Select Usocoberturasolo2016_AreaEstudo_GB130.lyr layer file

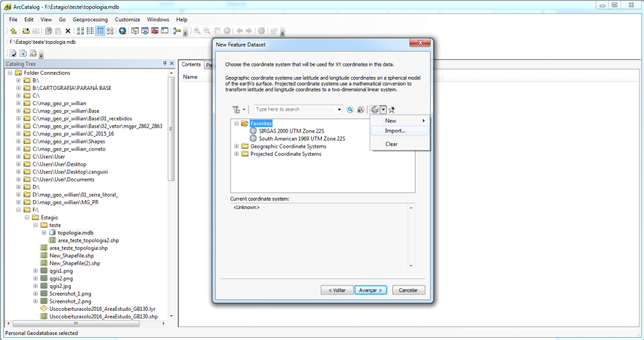pos(102,309)
